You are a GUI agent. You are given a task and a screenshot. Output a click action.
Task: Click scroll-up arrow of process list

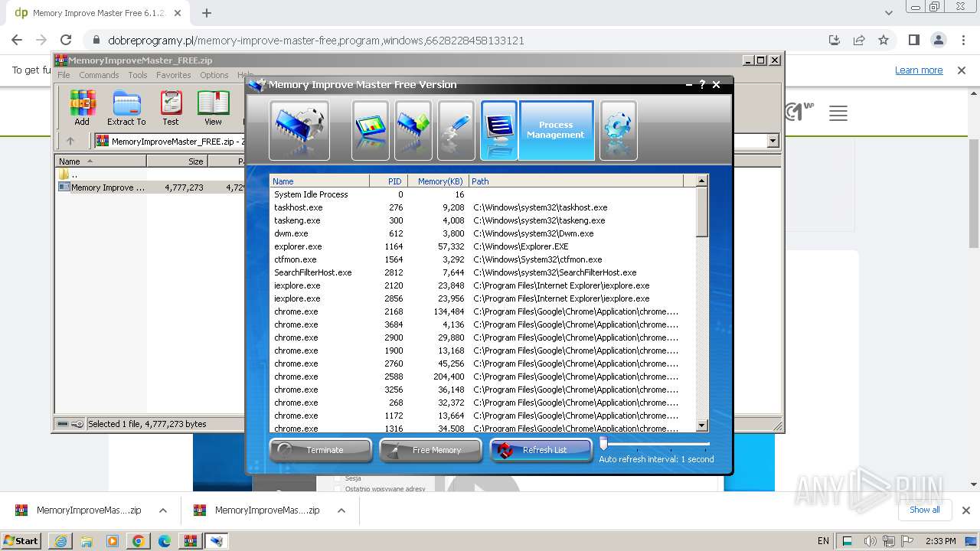click(701, 181)
